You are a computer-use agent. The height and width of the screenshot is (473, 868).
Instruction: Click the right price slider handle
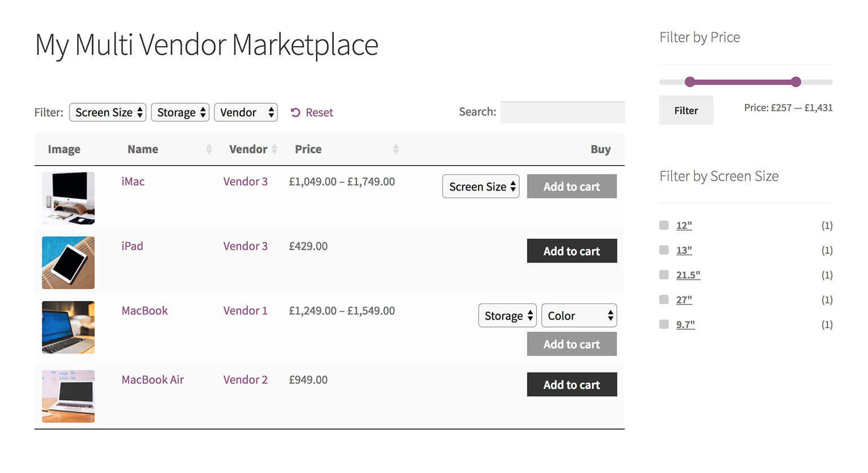[795, 82]
